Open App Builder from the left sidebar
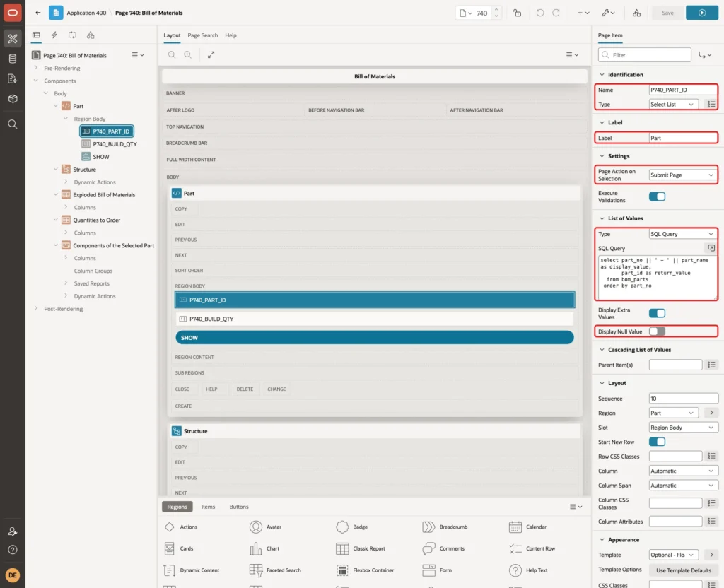 point(13,39)
